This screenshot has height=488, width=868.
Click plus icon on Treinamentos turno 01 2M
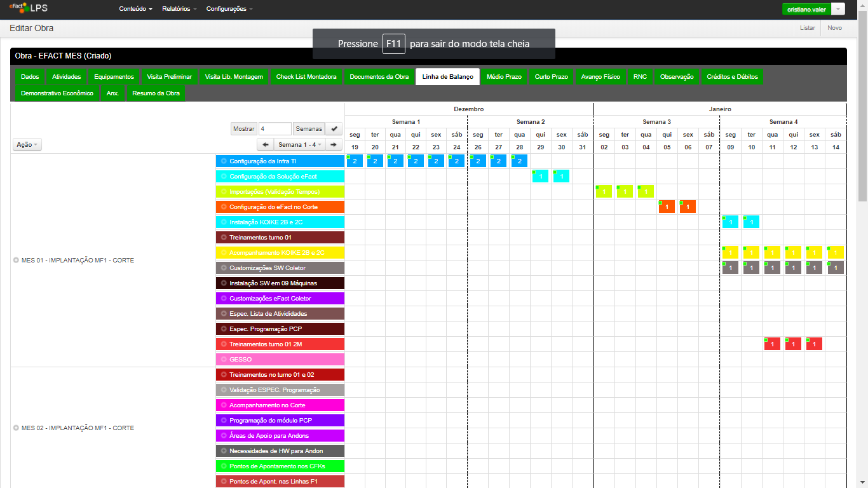[224, 344]
